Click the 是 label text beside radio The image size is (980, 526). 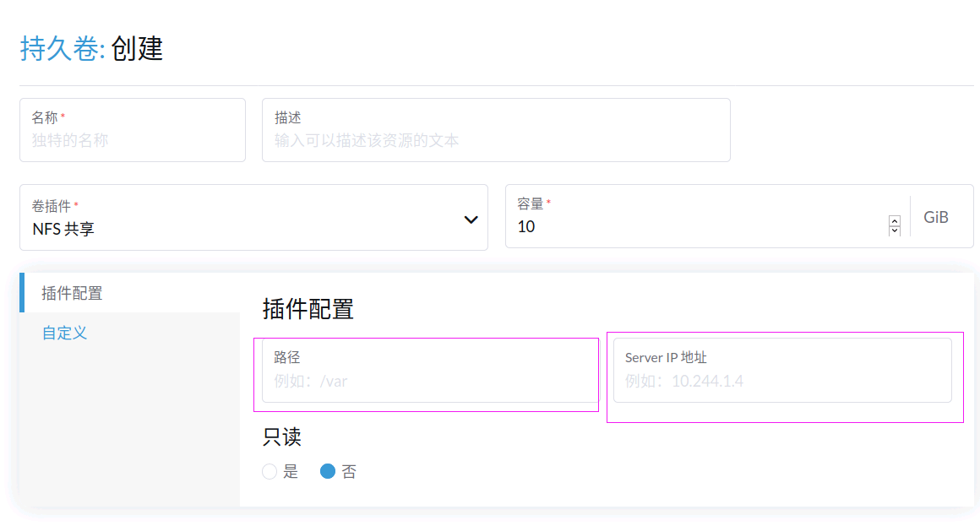click(291, 472)
